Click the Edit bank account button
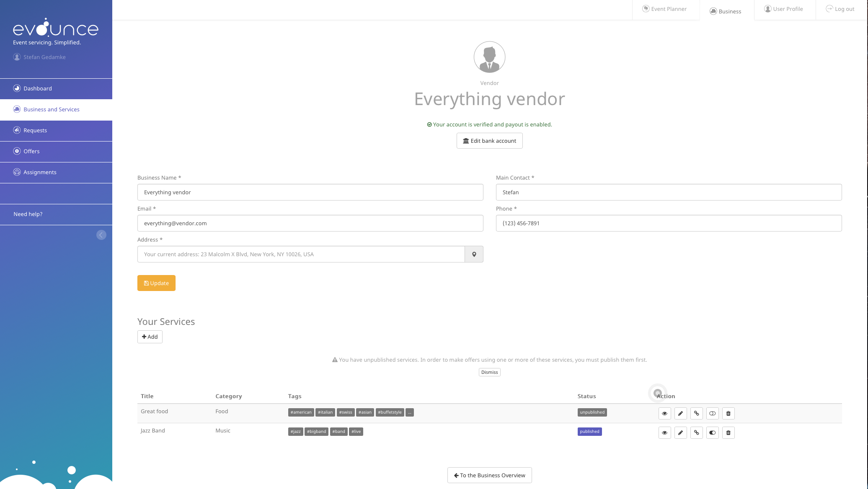This screenshot has height=489, width=868. pos(489,141)
